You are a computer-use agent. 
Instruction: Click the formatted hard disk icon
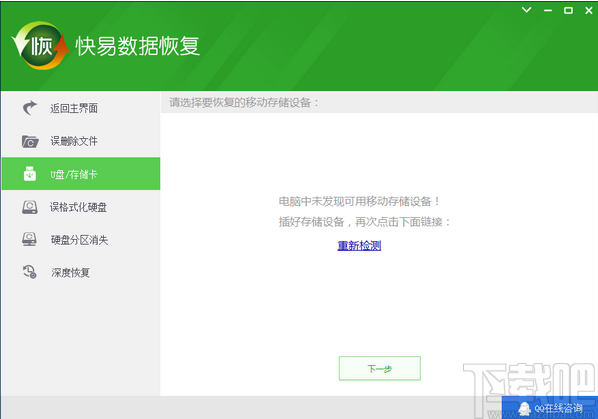point(30,207)
